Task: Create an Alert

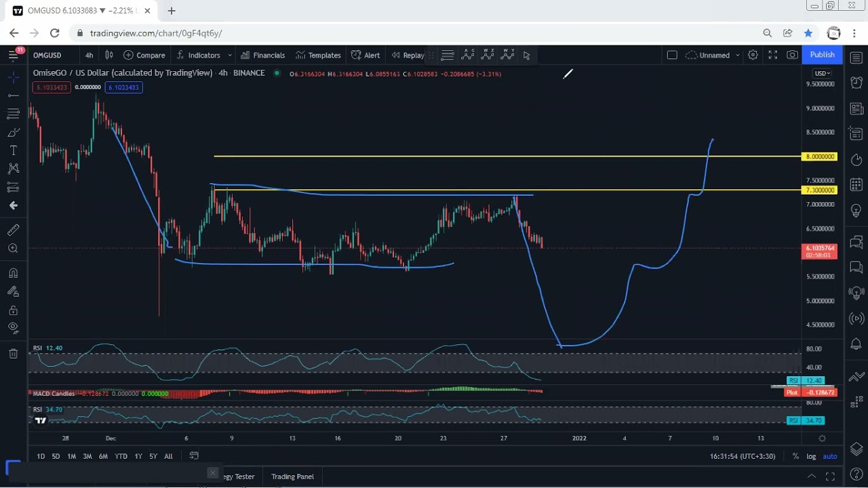Action: (x=366, y=55)
